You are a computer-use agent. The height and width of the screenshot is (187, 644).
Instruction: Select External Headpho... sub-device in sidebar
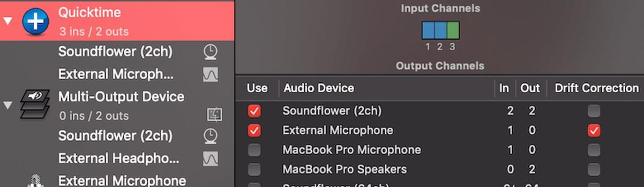tap(119, 158)
